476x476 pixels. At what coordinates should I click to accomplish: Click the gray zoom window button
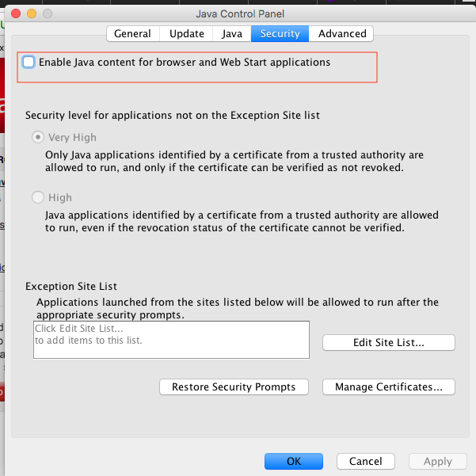[x=48, y=13]
